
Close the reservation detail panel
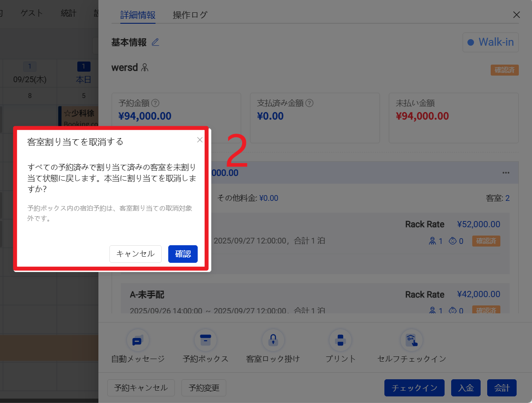click(x=517, y=15)
